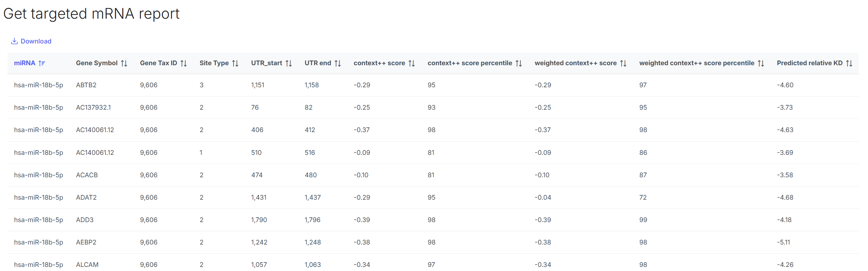Sort by context++ score arrows icon
Image resolution: width=868 pixels, height=271 pixels.
412,63
